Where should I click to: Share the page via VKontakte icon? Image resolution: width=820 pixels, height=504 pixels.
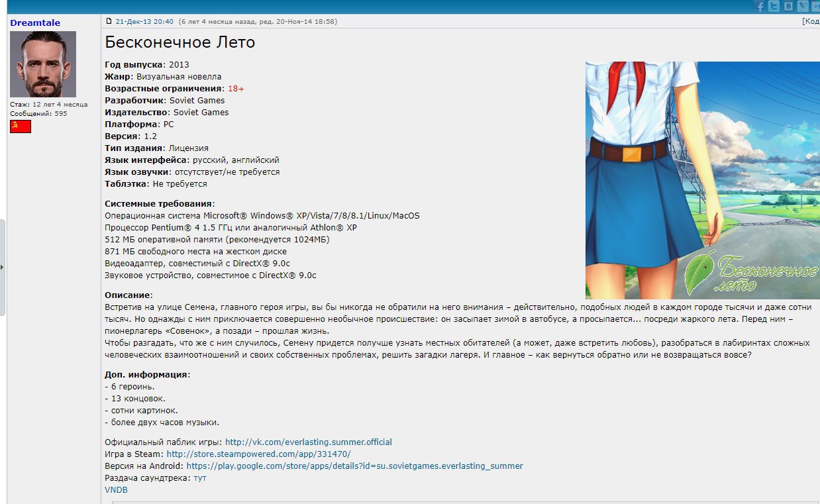788,6
